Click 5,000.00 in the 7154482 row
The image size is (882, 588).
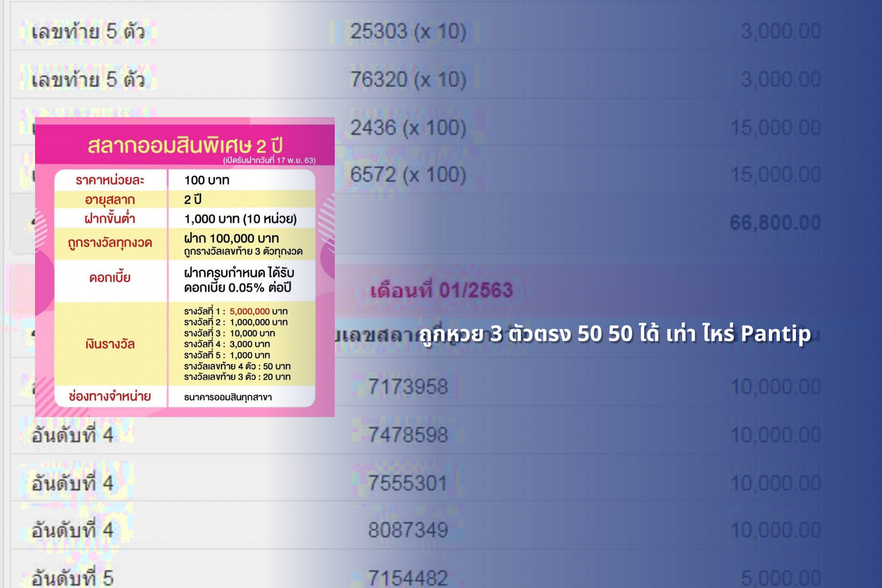781,578
